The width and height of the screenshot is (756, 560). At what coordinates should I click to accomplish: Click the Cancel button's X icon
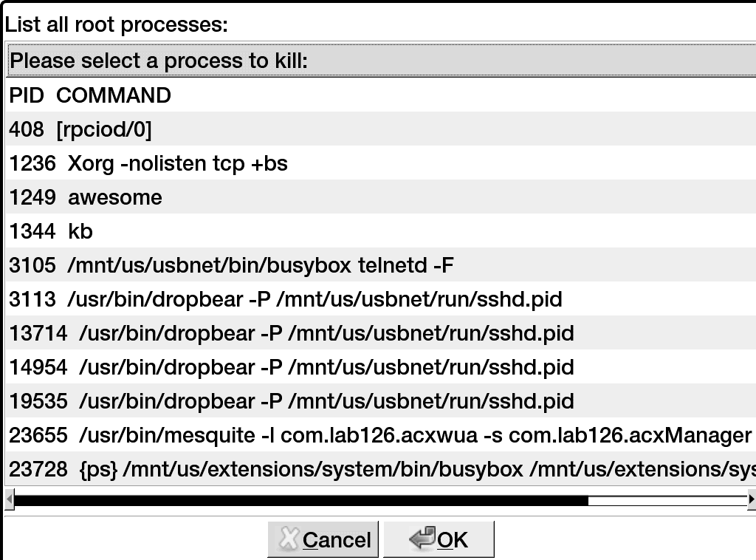288,539
